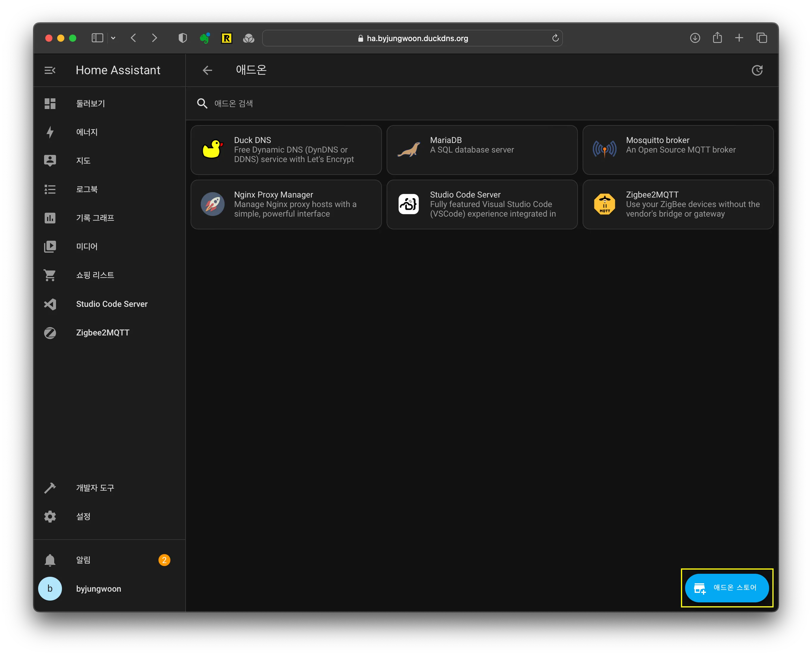Open the MariaDB add-on card
812x656 pixels.
tap(482, 150)
